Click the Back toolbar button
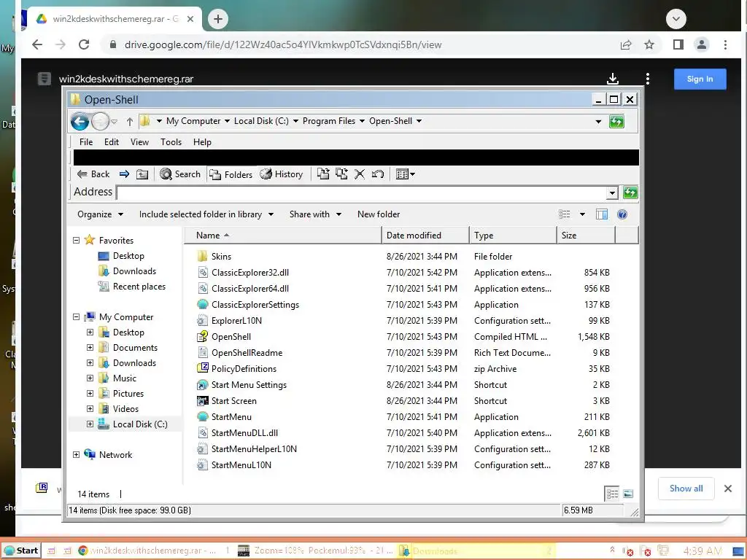Screen dimensions: 747x560 (93, 174)
